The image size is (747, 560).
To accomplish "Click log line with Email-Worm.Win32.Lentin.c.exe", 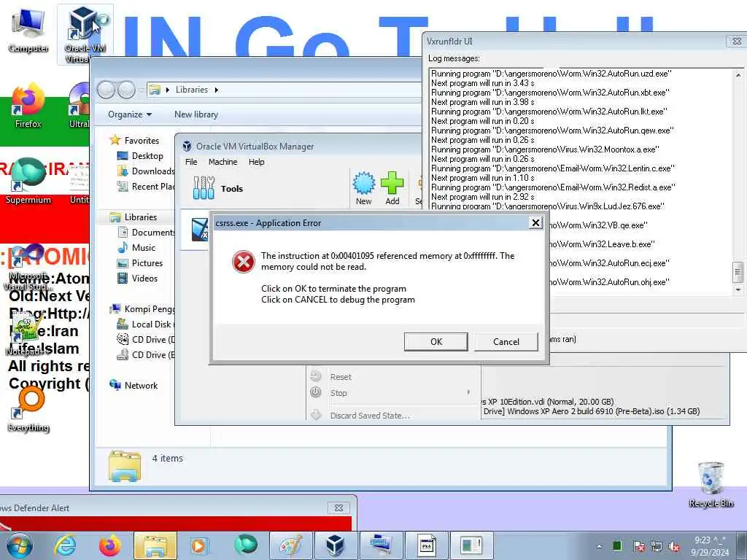I will 553,168.
